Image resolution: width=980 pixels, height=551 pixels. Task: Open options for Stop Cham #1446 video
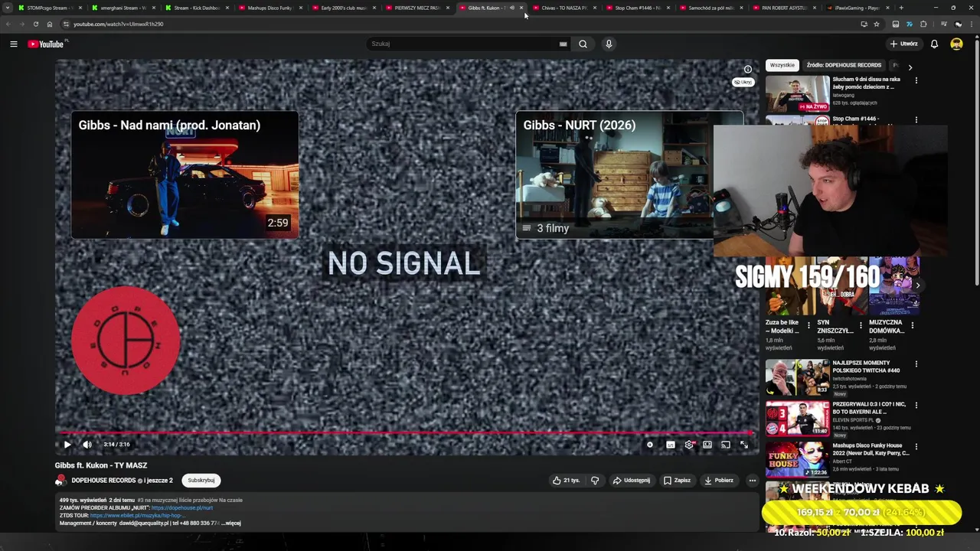[x=916, y=120]
